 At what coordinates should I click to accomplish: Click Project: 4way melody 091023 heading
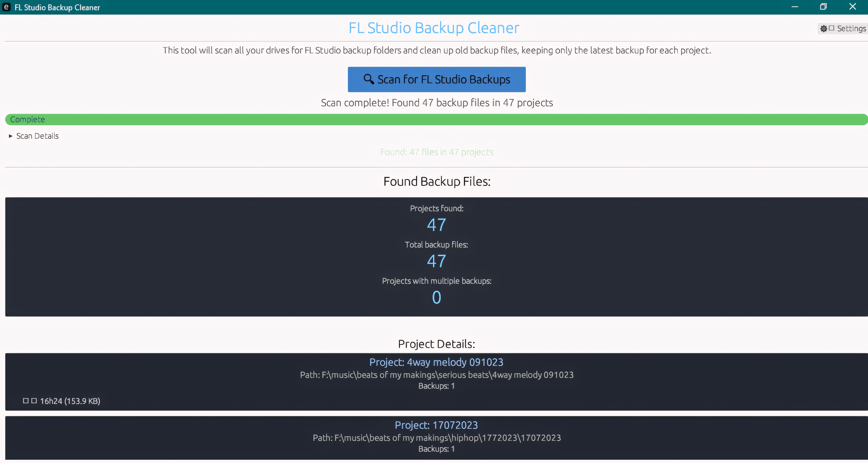tap(436, 362)
